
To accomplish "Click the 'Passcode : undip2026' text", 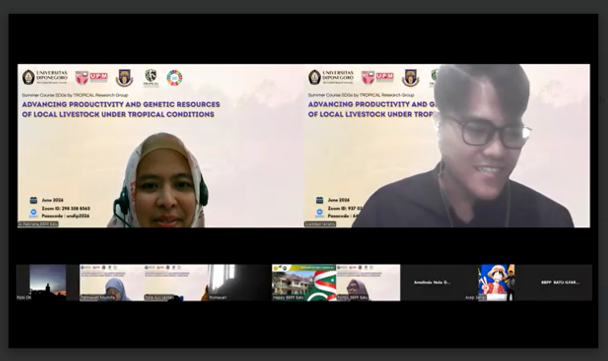I will [66, 216].
